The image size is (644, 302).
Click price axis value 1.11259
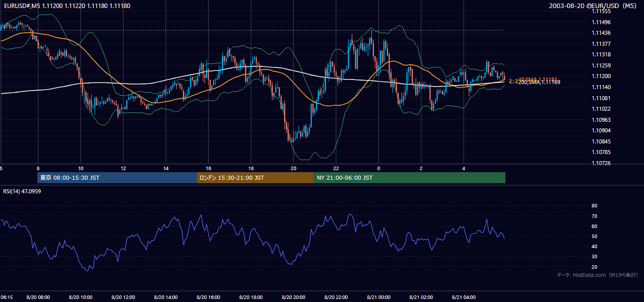pos(601,65)
